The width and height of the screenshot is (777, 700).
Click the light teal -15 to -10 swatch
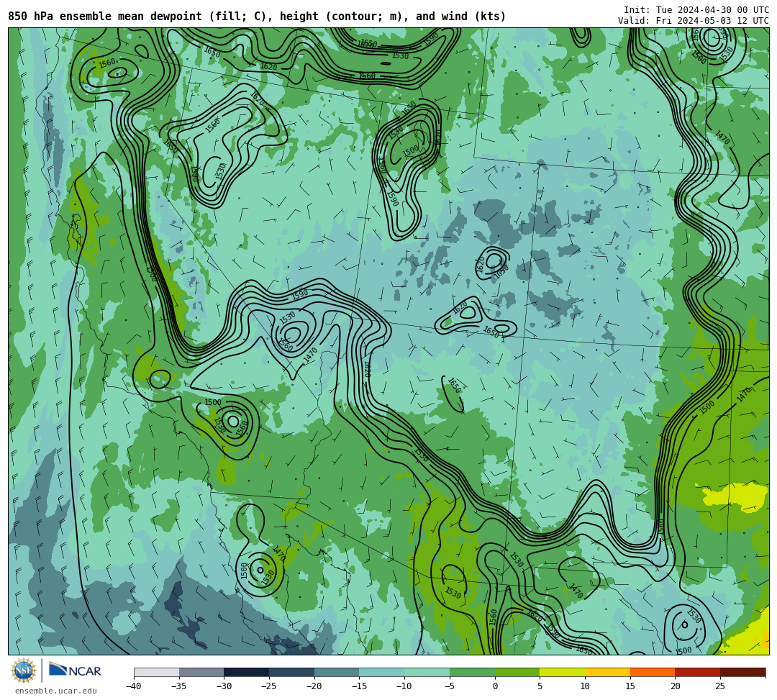click(382, 672)
